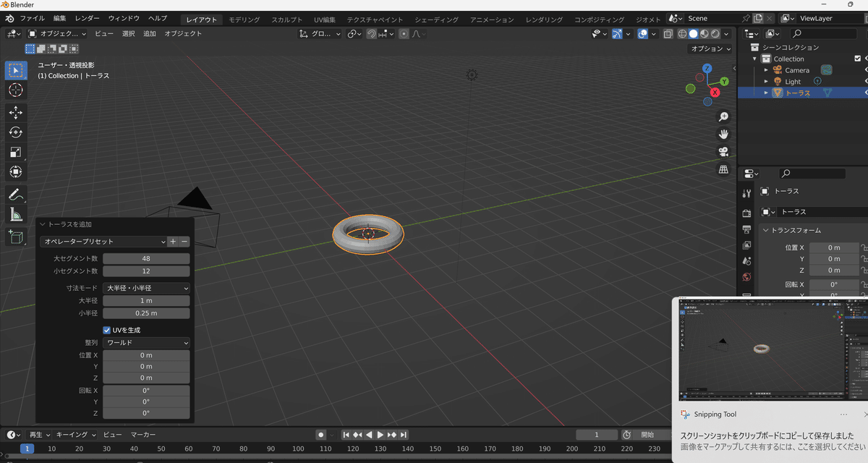This screenshot has height=463, width=868.
Task: Click the camera data icon in outliner
Action: pyautogui.click(x=827, y=70)
